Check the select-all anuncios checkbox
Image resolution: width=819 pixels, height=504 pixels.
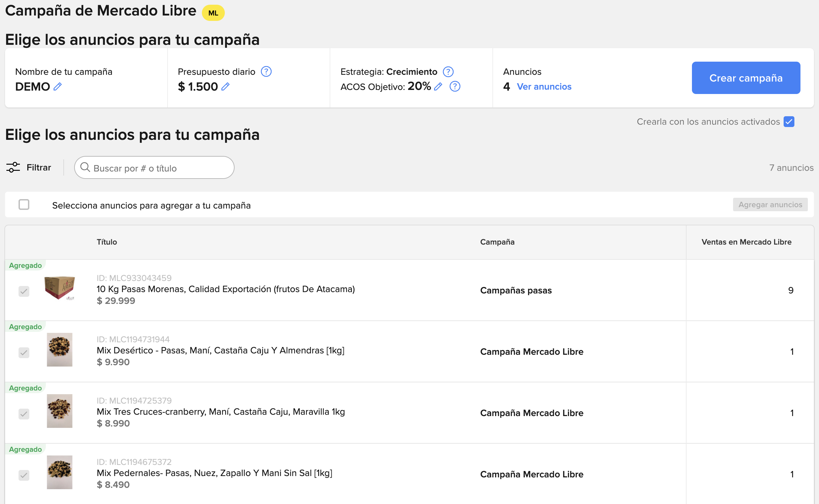click(x=24, y=204)
